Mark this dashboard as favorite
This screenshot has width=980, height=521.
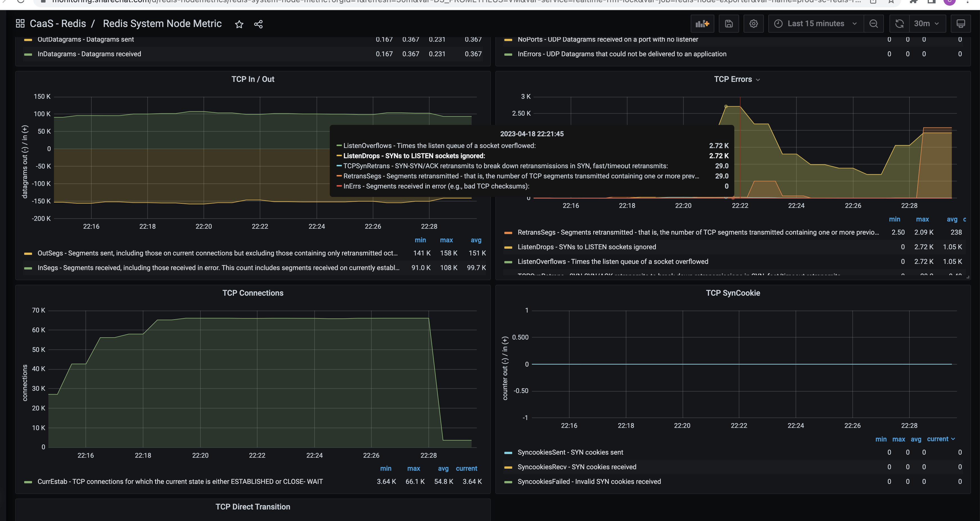pos(239,24)
